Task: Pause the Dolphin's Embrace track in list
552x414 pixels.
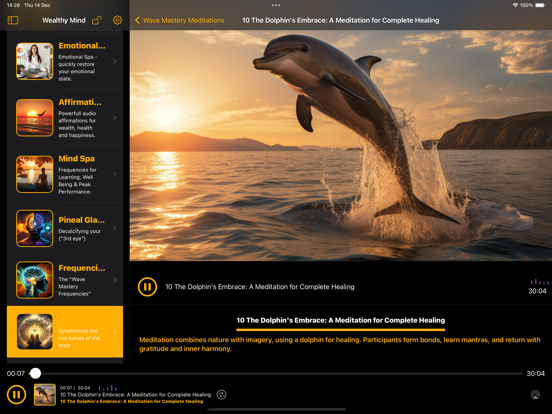Action: [147, 287]
